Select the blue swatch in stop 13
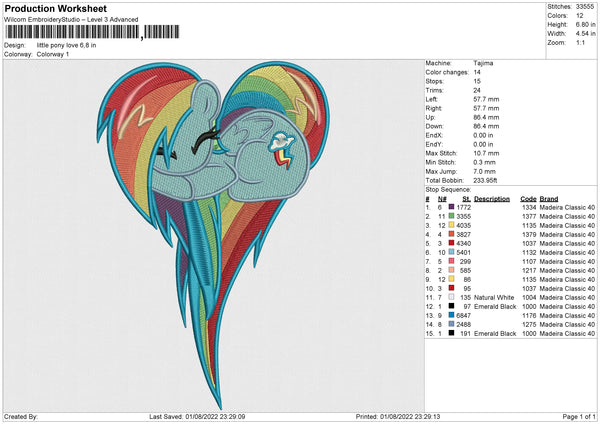 tap(452, 315)
